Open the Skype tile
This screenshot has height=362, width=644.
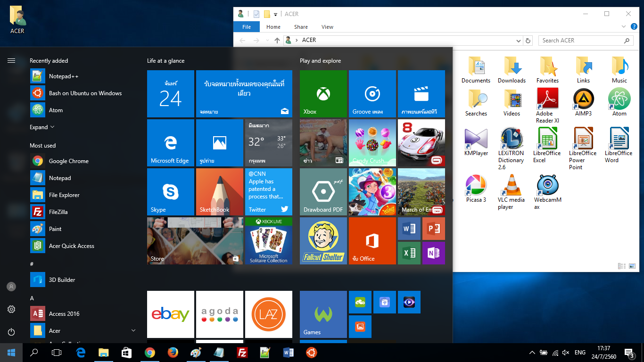coord(171,192)
